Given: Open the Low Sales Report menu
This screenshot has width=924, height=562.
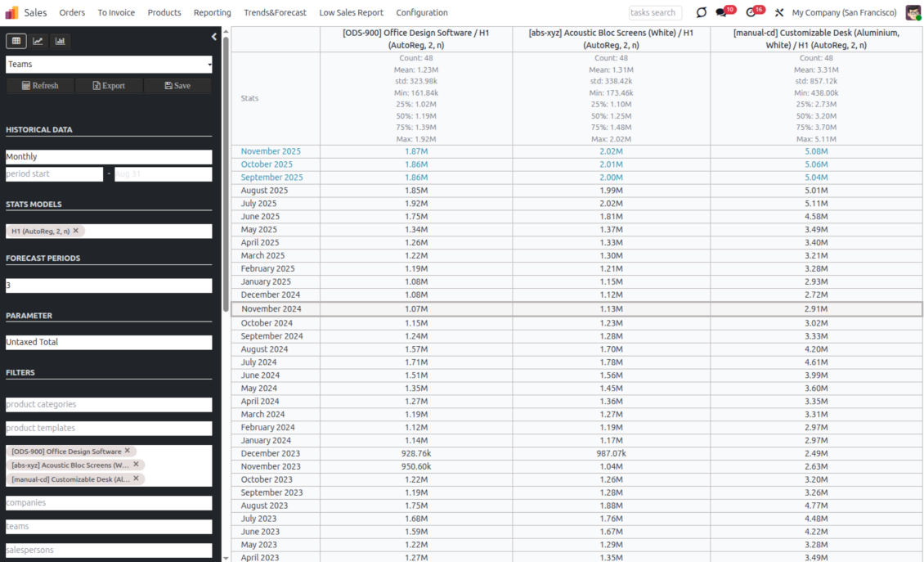Looking at the screenshot, I should [351, 12].
